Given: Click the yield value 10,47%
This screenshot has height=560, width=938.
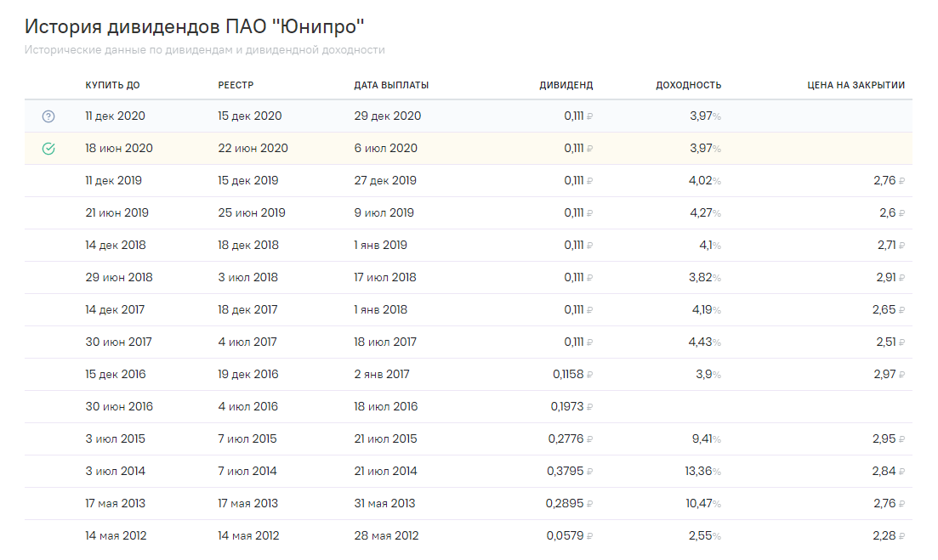Looking at the screenshot, I should (x=703, y=503).
